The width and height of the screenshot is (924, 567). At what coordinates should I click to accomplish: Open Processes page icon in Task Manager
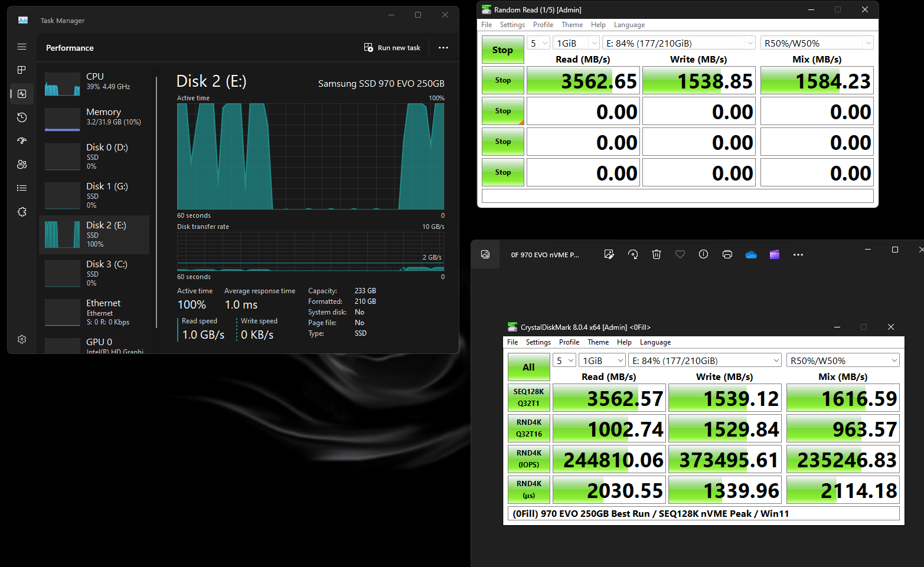(22, 70)
